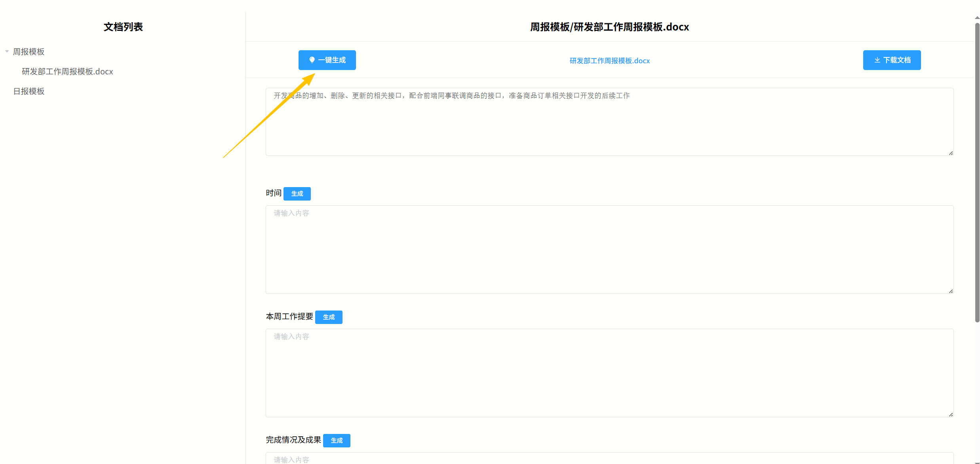Open 研发部工作周报模板.docx in the sidebar tree
This screenshot has width=980, height=464.
pos(67,72)
